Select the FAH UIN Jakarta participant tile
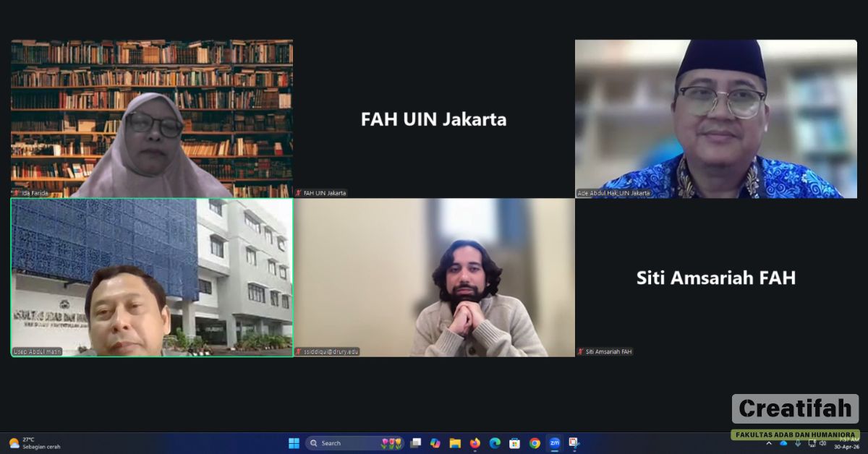Viewport: 868px width, 454px height. tap(434, 119)
